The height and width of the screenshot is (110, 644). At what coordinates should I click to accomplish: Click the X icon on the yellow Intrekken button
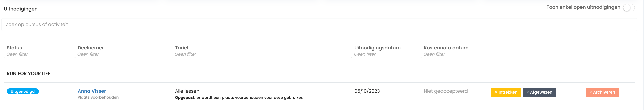496,92
